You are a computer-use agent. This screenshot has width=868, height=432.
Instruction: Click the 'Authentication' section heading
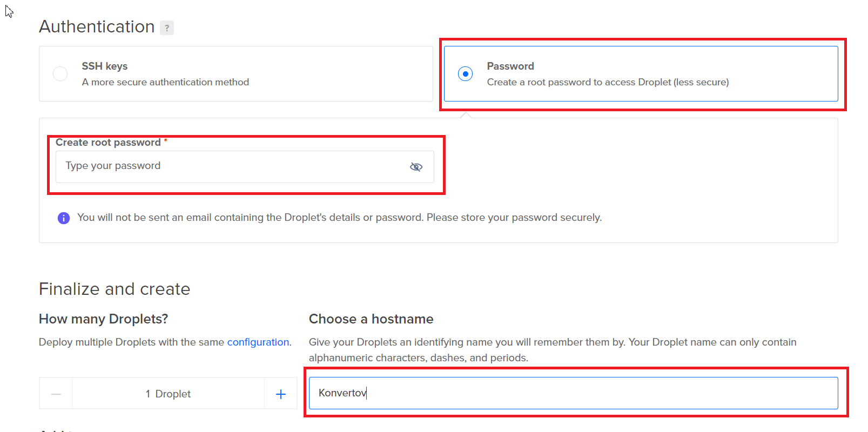(x=97, y=26)
